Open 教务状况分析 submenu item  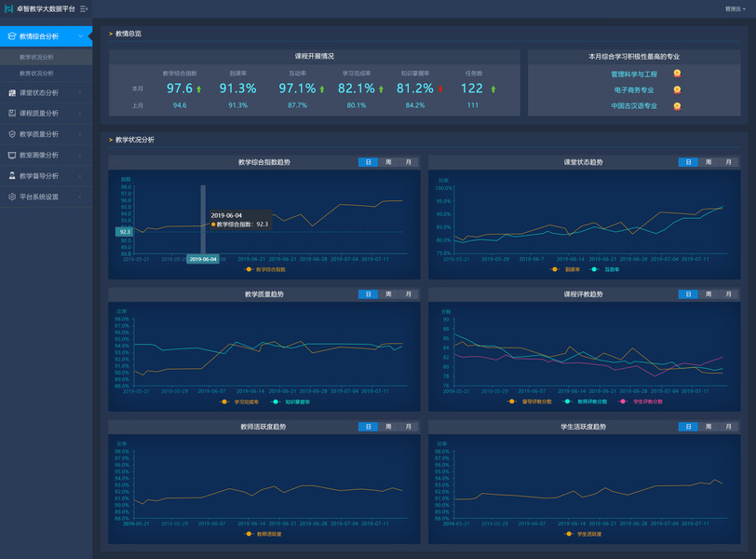point(47,74)
